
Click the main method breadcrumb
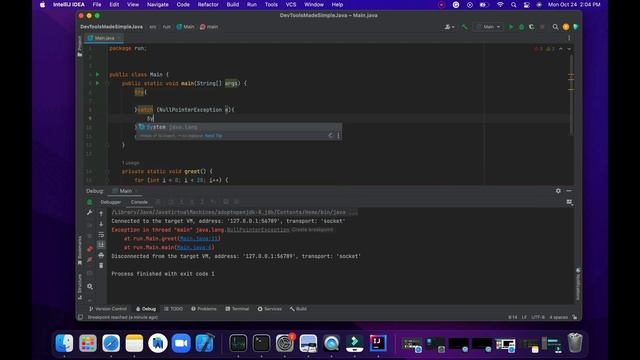[x=209, y=27]
